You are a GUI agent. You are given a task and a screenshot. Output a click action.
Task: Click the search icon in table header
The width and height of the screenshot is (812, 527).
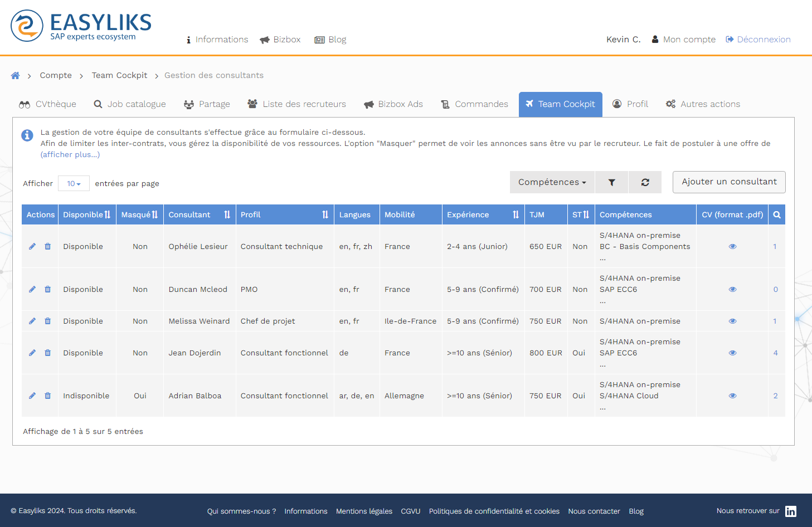coord(776,214)
